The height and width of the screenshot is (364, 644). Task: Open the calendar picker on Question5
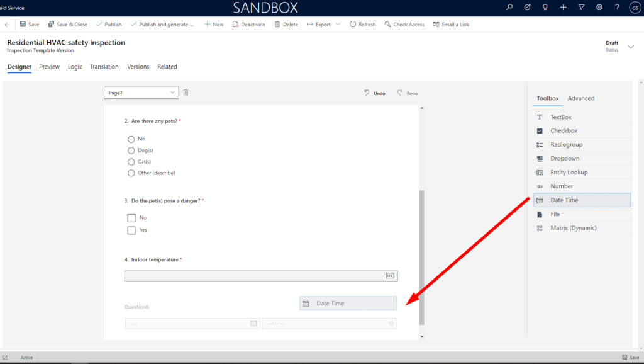253,323
